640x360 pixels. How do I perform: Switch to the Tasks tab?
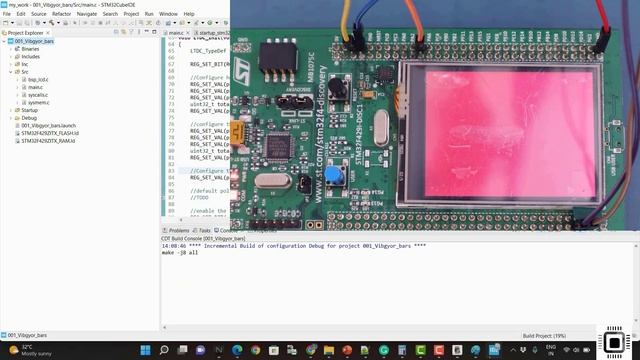(x=204, y=231)
